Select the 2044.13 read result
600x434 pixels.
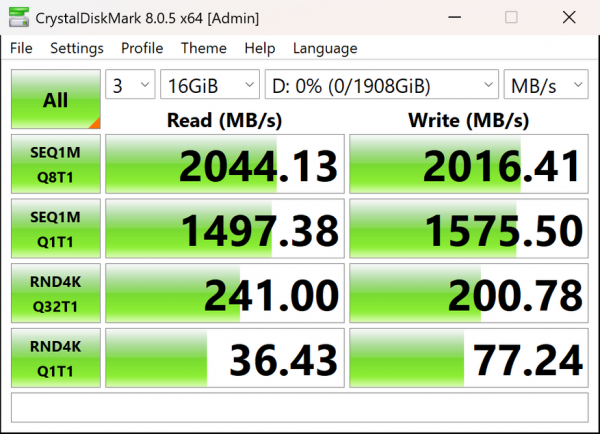[225, 164]
